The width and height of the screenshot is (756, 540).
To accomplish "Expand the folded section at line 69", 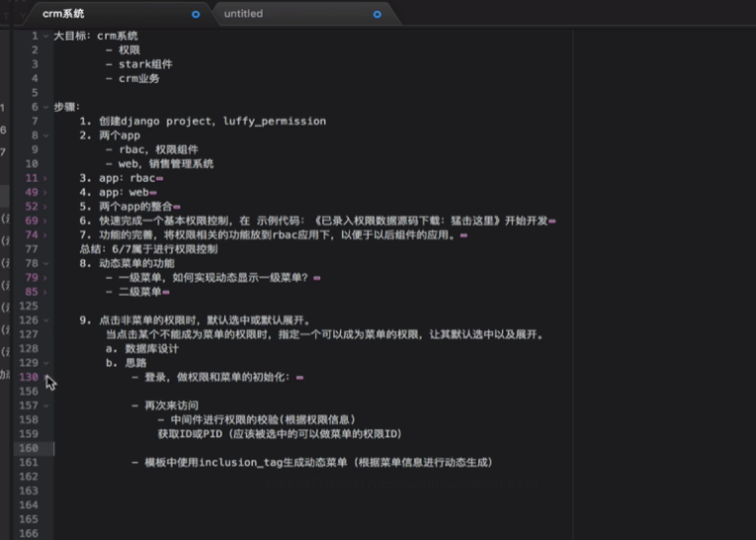I will click(45, 221).
